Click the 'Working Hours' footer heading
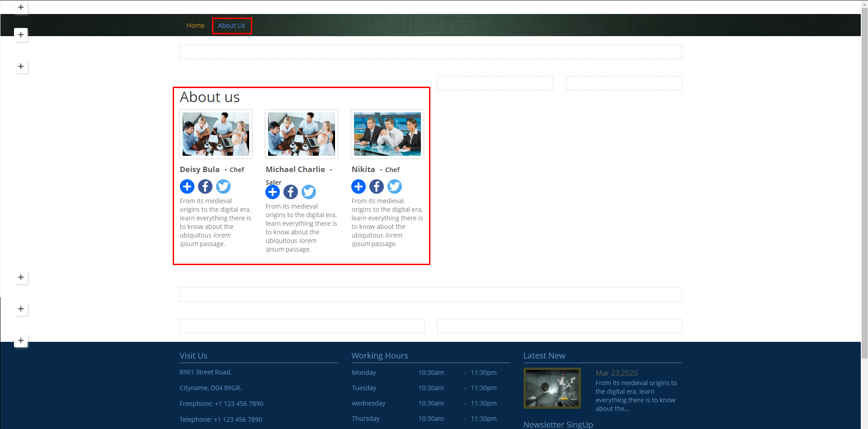This screenshot has width=868, height=429. (x=380, y=356)
